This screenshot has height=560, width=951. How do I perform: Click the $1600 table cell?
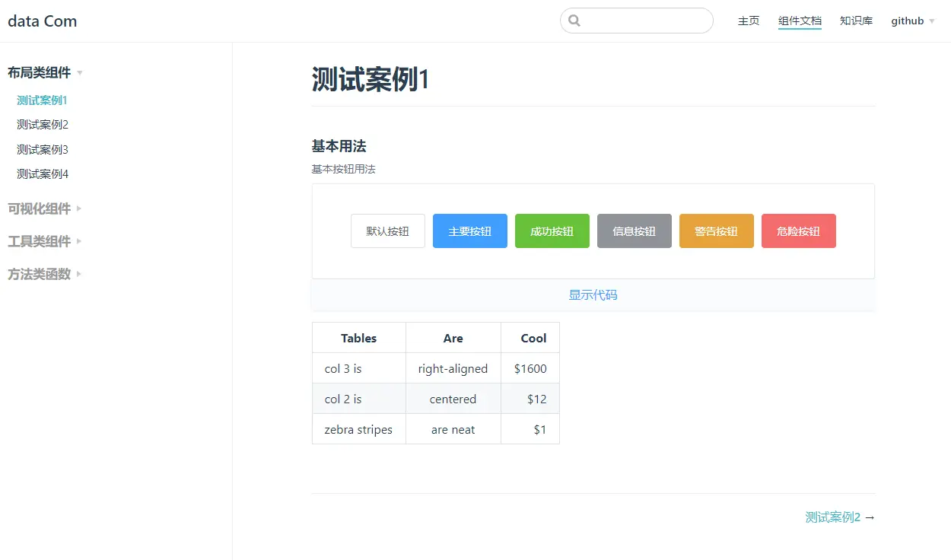tap(530, 368)
